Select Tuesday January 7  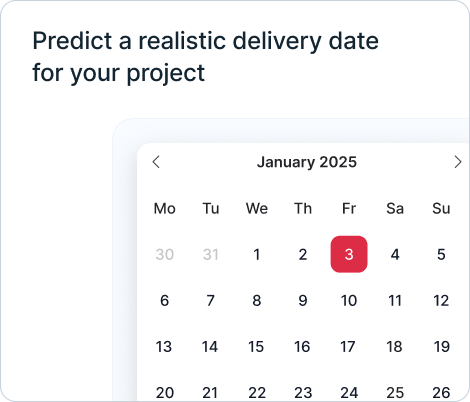click(210, 301)
